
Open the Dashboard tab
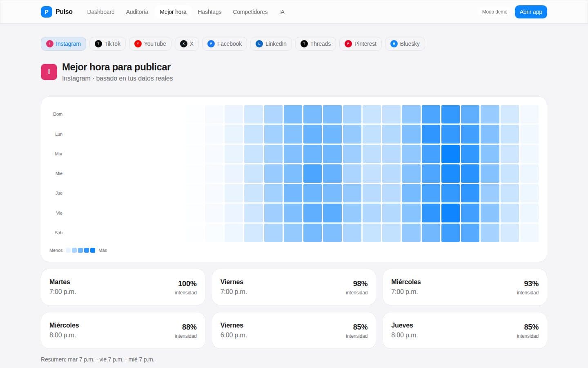point(101,12)
